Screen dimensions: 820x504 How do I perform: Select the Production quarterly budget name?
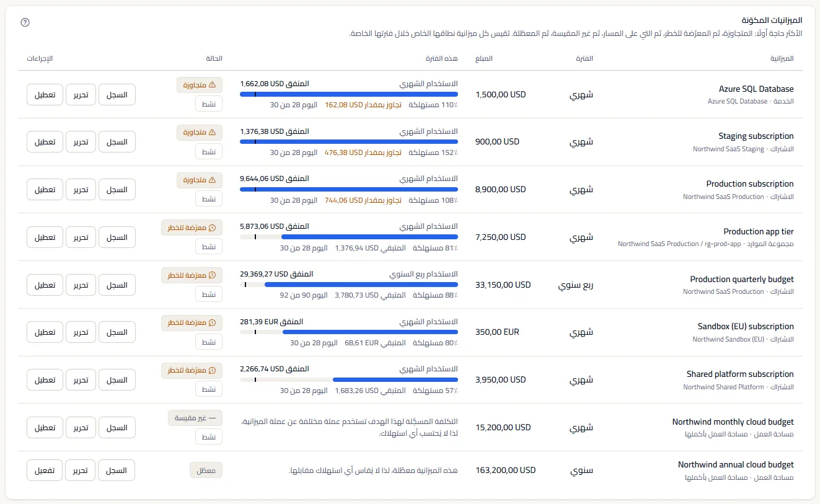[742, 280]
